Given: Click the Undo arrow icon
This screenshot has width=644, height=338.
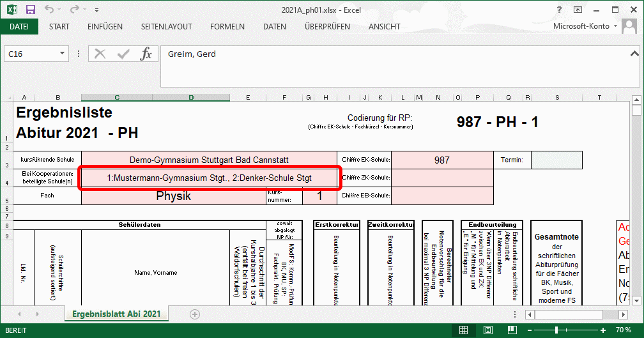Looking at the screenshot, I should (50, 10).
